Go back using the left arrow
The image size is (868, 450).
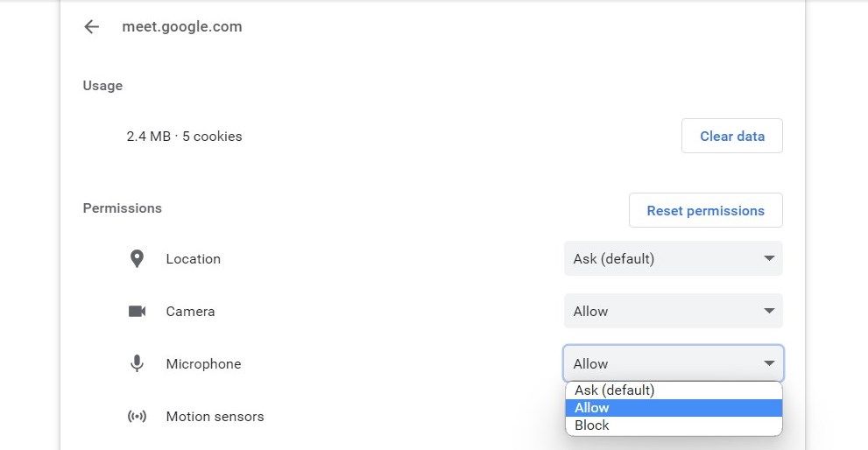(x=91, y=27)
